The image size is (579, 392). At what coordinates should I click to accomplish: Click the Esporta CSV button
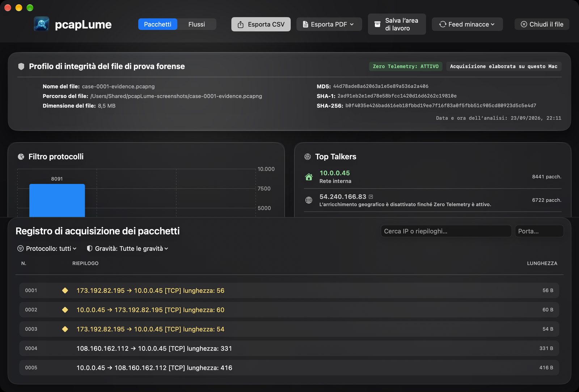261,24
